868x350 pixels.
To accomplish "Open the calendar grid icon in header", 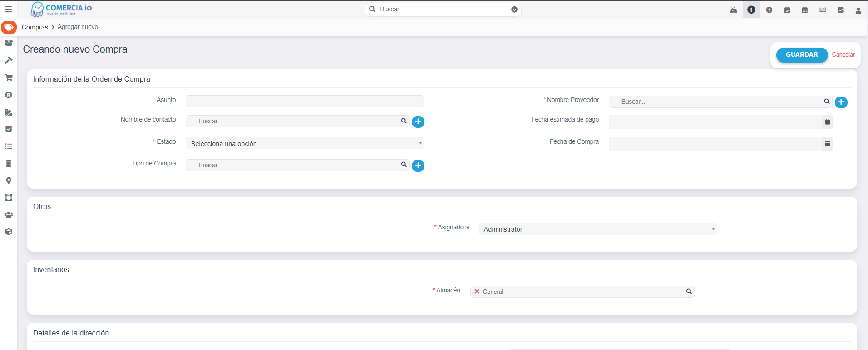I will (x=805, y=10).
